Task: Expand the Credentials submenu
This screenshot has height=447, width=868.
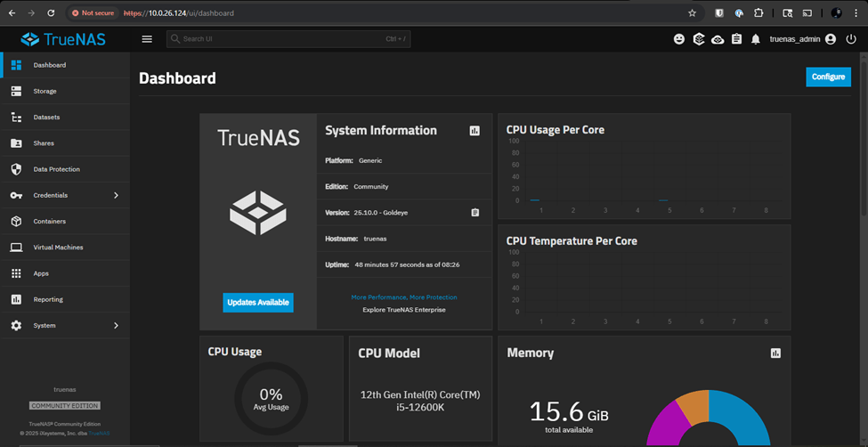Action: pos(116,195)
